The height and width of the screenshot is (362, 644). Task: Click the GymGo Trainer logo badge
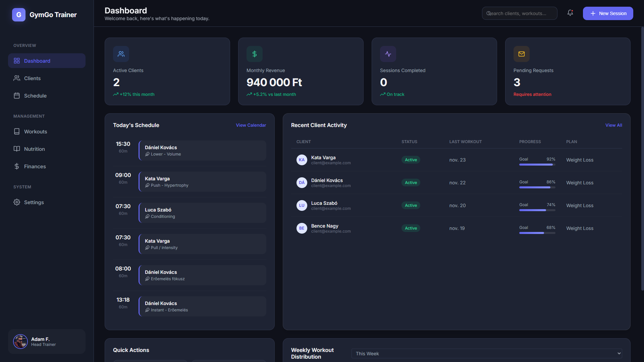pyautogui.click(x=19, y=15)
